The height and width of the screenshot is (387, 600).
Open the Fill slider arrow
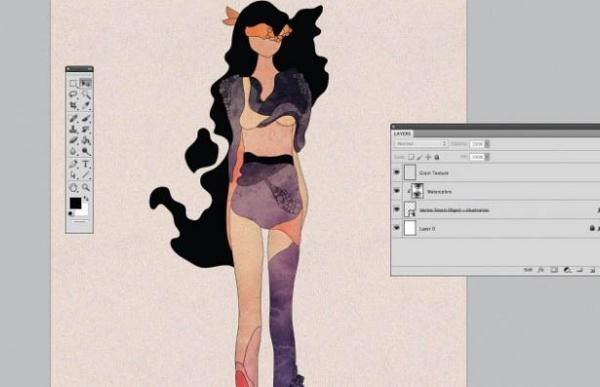487,157
